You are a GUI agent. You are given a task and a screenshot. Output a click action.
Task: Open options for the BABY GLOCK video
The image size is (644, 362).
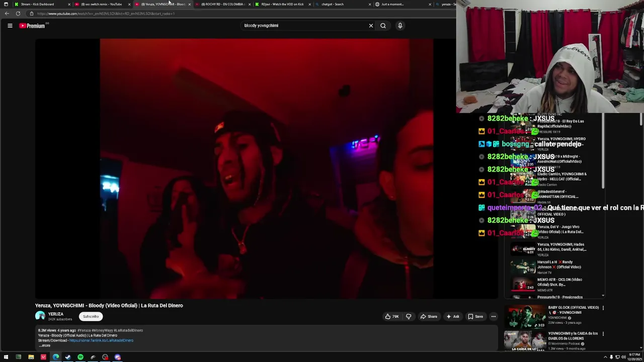point(603,308)
